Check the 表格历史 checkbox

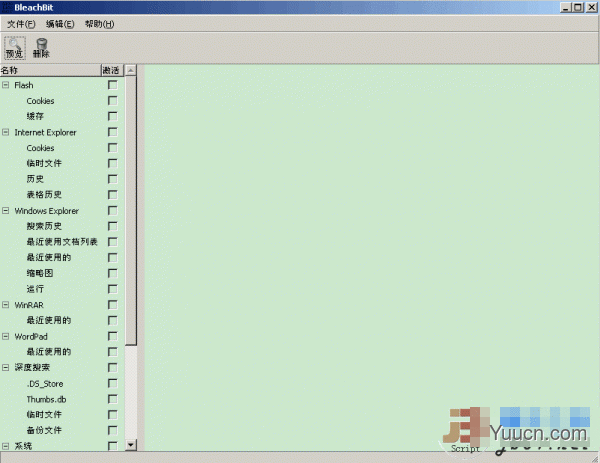[x=112, y=195]
